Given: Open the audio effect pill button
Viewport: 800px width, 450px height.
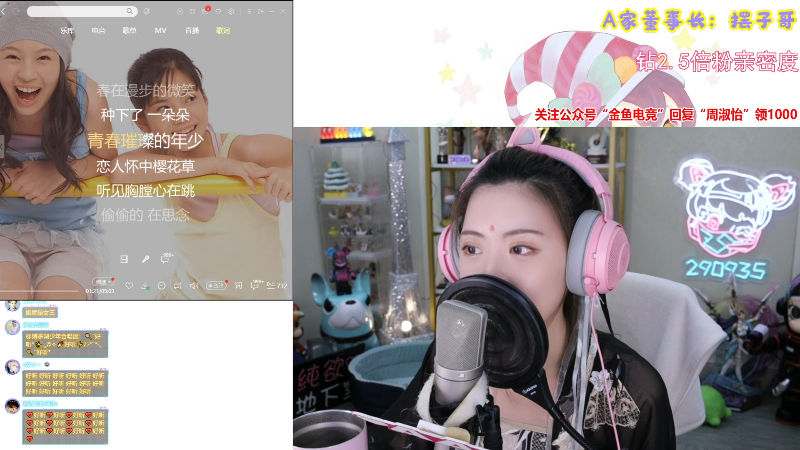Looking at the screenshot, I should [216, 286].
